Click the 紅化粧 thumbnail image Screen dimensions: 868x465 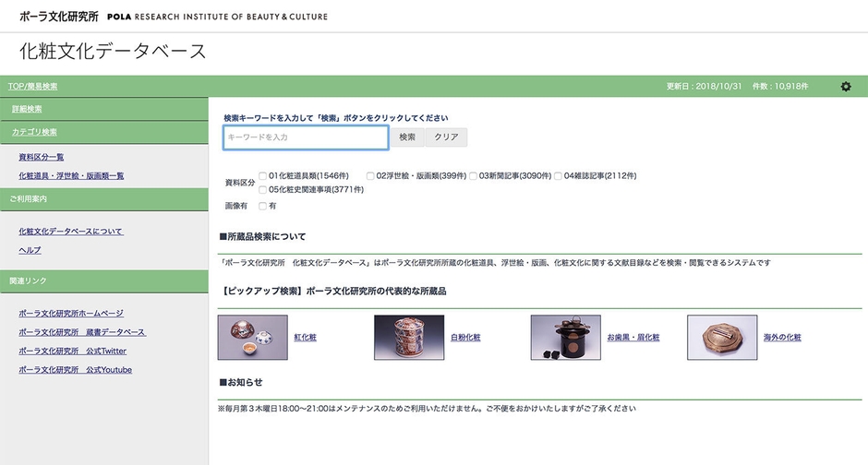click(x=252, y=338)
